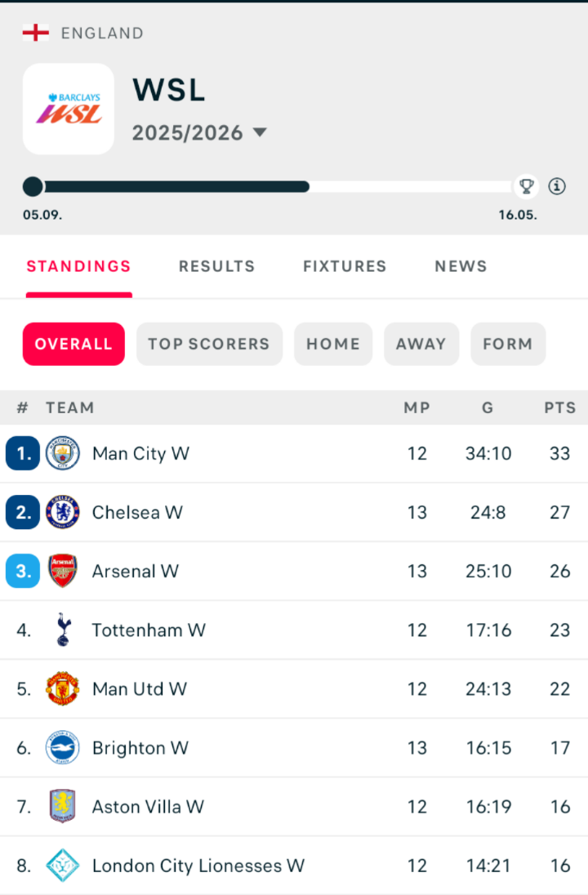
Task: Tap the info icon beside the trophy
Action: point(557,186)
